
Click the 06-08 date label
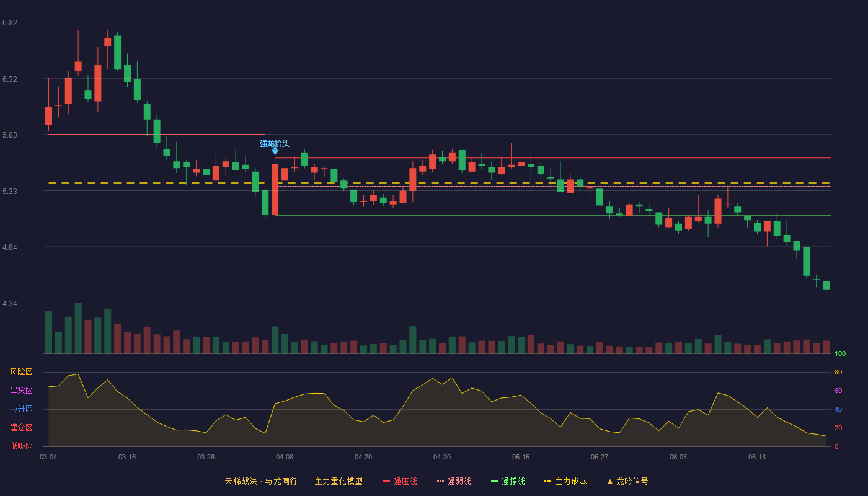coord(678,457)
